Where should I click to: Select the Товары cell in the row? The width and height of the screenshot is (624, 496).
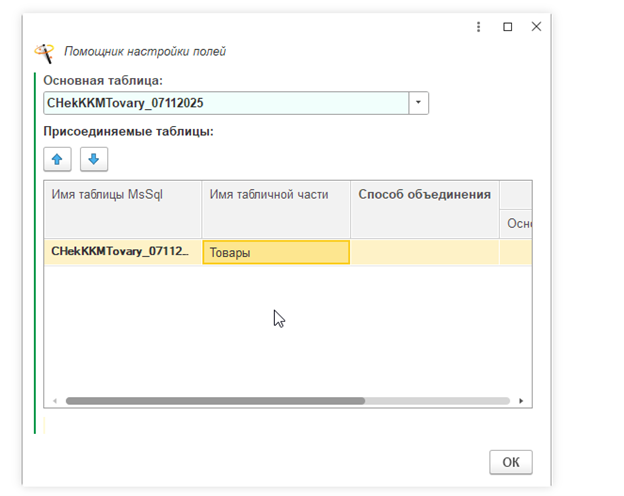(276, 253)
